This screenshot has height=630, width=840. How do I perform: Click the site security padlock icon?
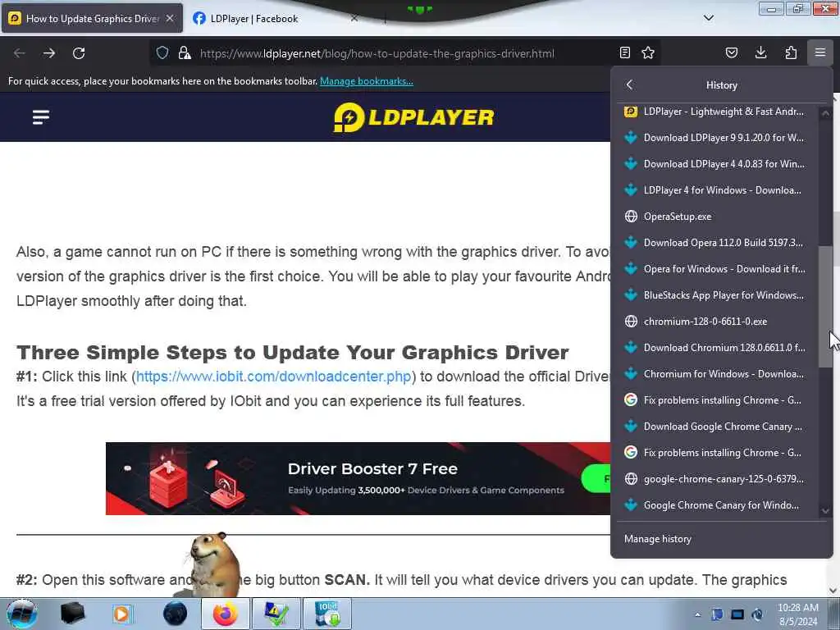point(185,52)
